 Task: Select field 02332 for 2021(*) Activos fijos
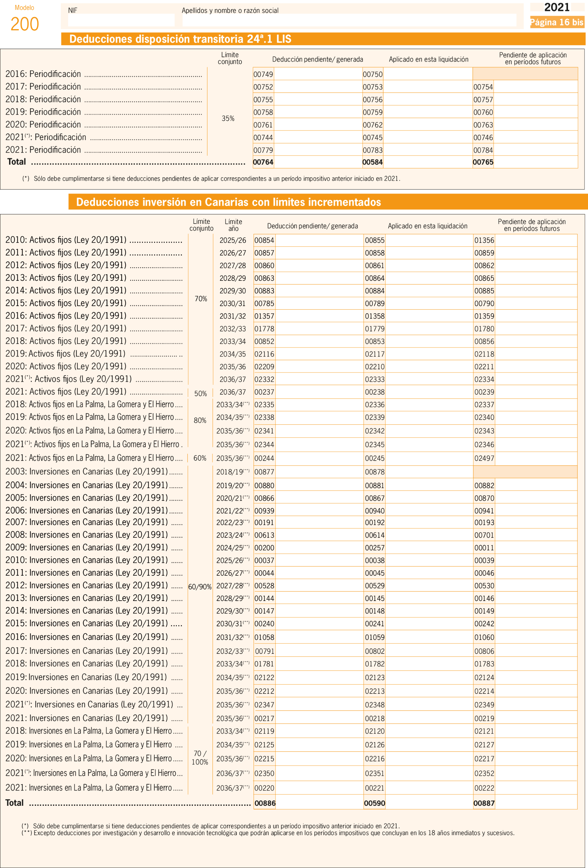tap(319, 379)
